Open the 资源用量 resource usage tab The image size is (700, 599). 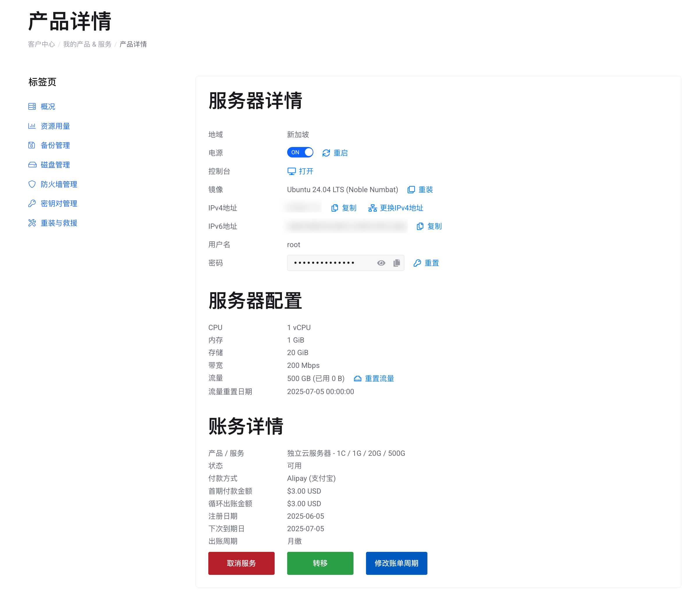click(55, 126)
